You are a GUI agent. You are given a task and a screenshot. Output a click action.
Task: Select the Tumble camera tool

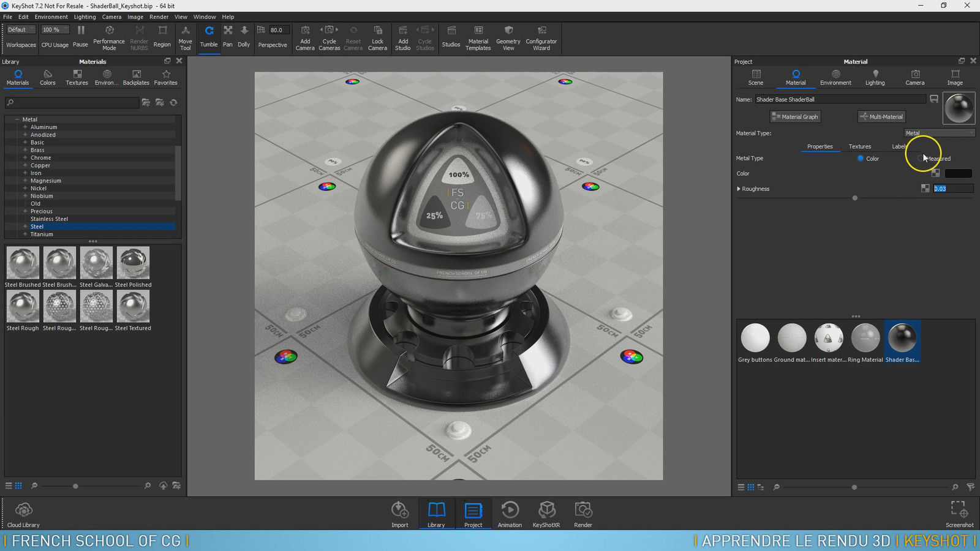coord(209,37)
